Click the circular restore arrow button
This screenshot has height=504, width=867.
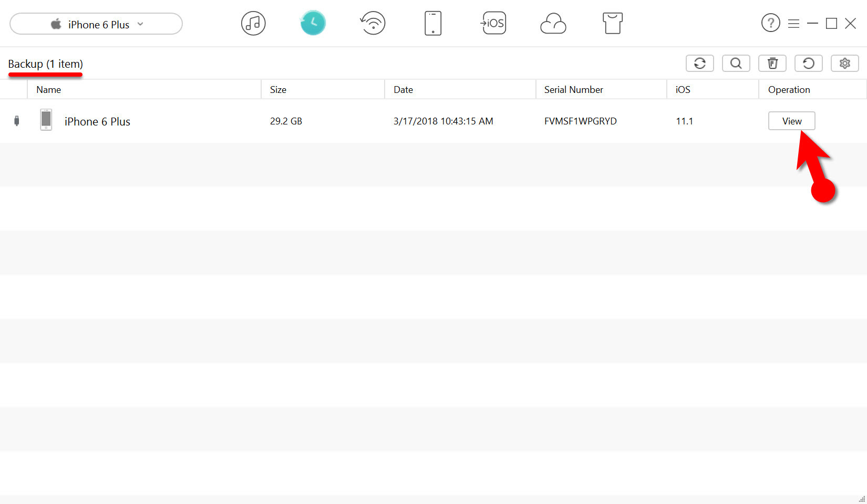click(809, 64)
